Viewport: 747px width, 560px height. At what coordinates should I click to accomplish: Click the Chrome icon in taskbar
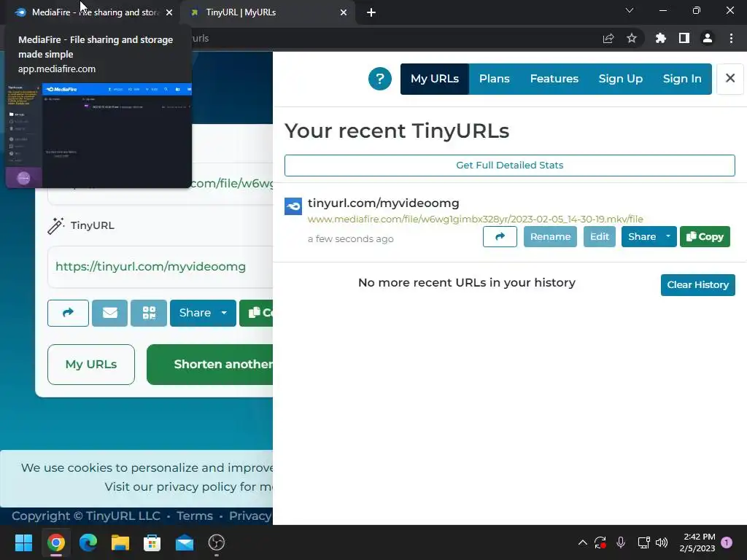55,542
